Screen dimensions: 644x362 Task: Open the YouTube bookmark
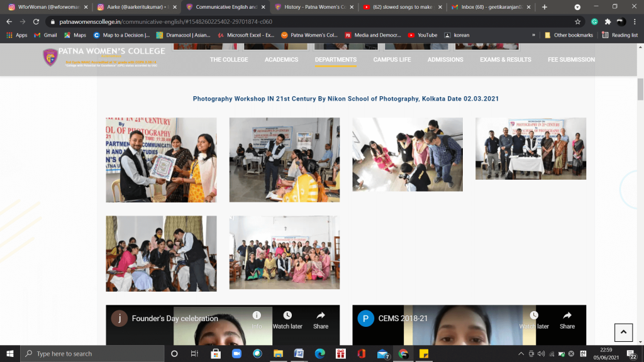[423, 35]
